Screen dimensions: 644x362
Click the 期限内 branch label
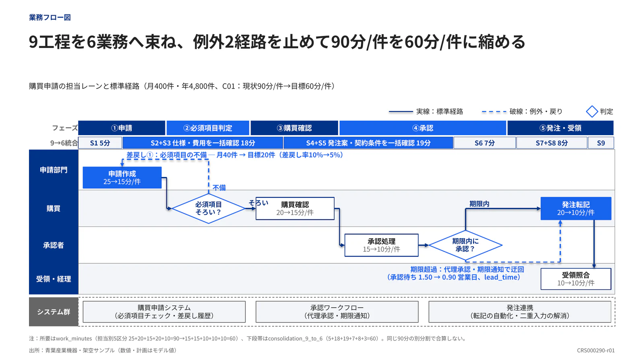point(479,204)
